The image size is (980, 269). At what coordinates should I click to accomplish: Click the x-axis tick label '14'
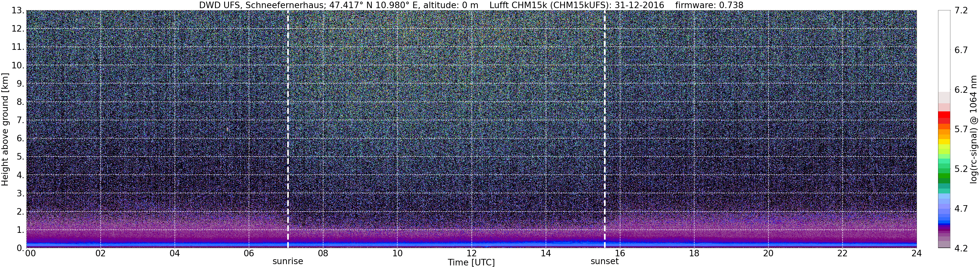pyautogui.click(x=545, y=254)
